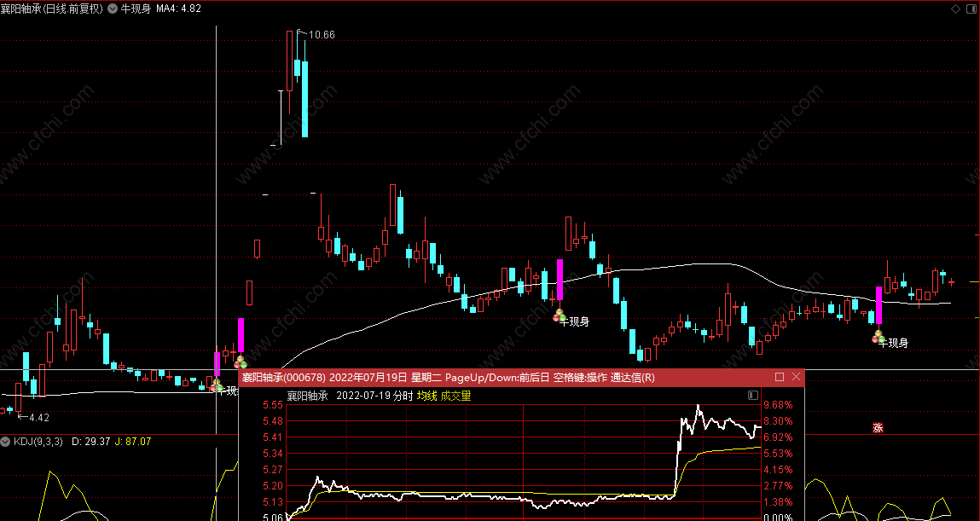This screenshot has width=980, height=521.
Task: Close the 襄阳轴承 intraday popup window
Action: coord(796,377)
